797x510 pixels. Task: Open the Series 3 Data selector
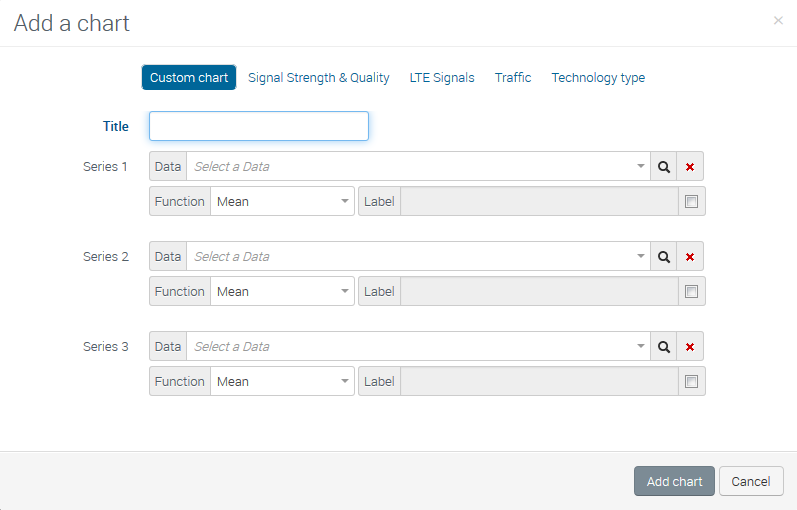418,347
